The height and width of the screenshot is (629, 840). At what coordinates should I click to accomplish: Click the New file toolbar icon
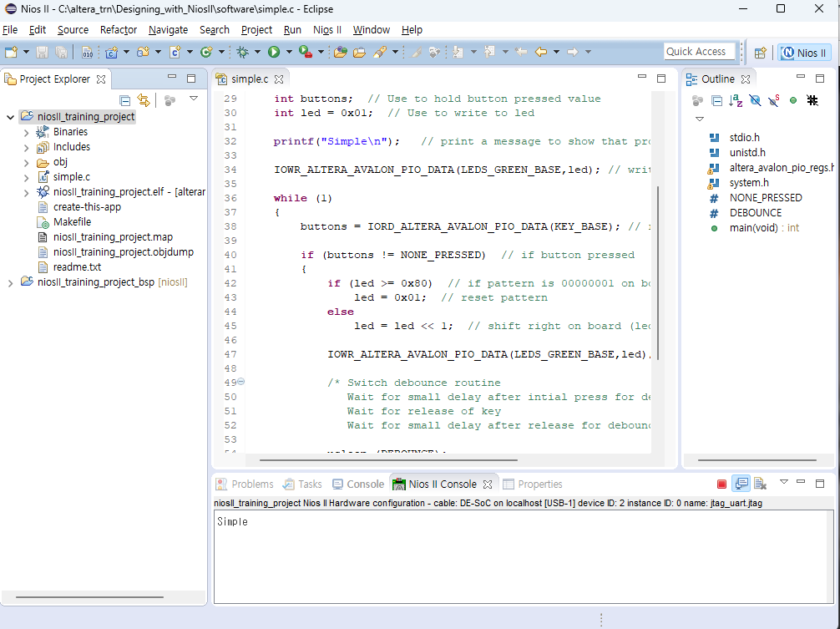tap(11, 52)
